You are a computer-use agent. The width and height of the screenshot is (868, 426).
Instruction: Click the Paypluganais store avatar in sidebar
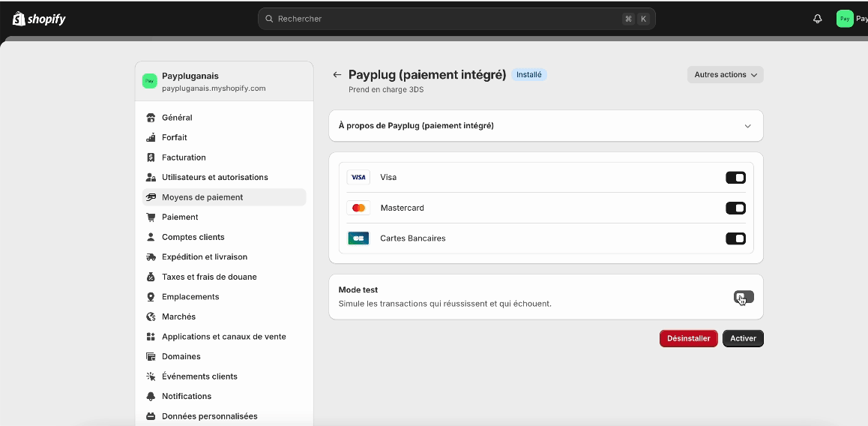pos(149,81)
